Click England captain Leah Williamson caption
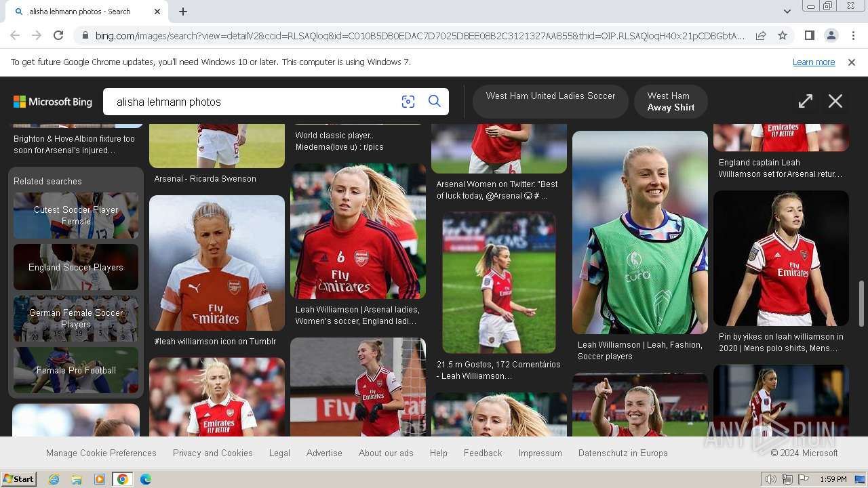The height and width of the screenshot is (488, 868). tap(781, 168)
